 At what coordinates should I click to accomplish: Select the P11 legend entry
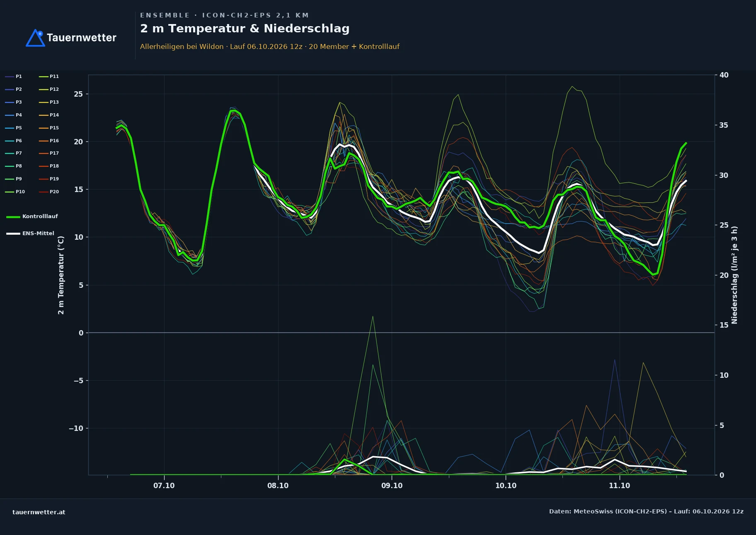click(x=49, y=76)
